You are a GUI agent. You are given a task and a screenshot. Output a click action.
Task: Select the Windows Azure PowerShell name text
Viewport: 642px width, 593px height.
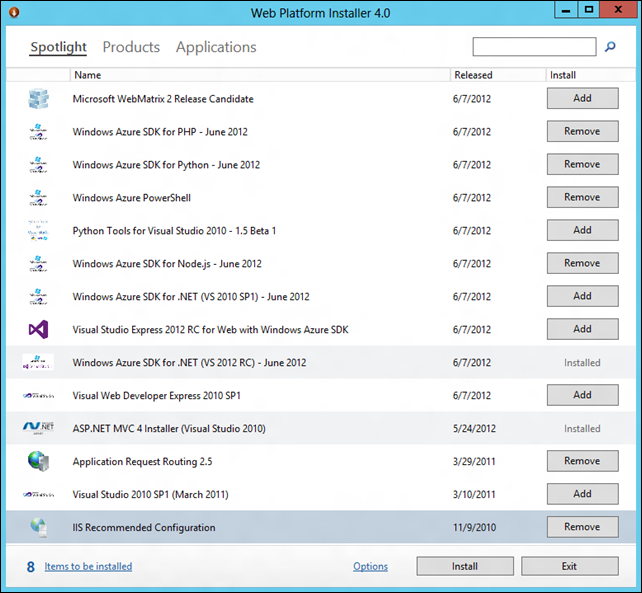[x=132, y=198]
